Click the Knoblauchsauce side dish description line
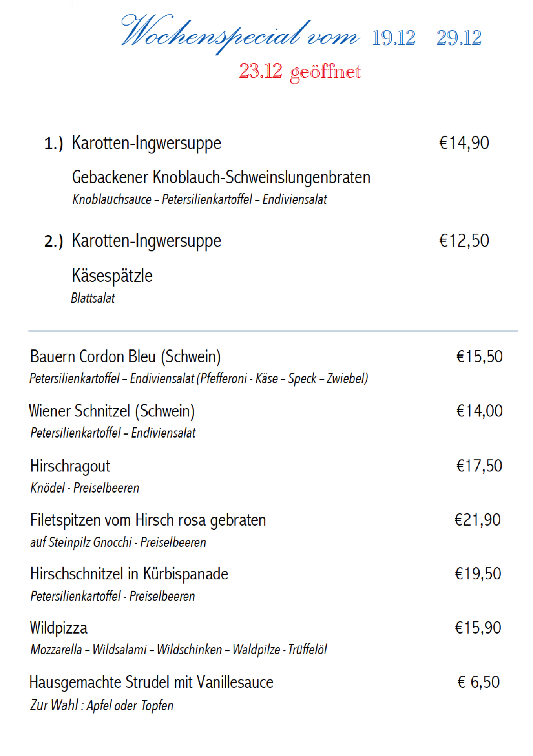The height and width of the screenshot is (756, 533). point(199,199)
